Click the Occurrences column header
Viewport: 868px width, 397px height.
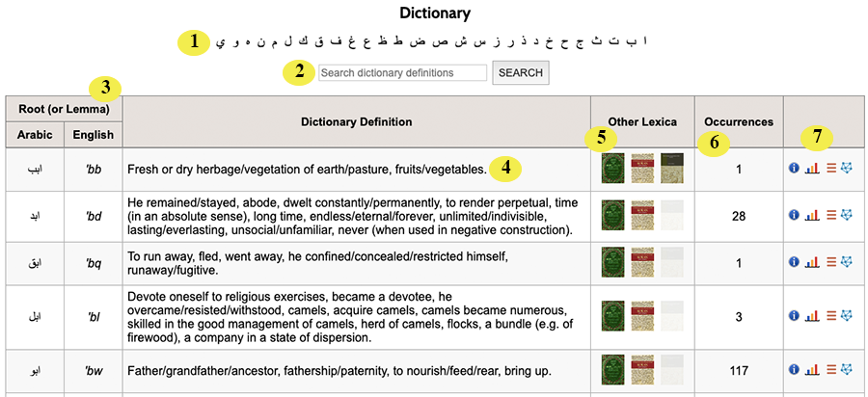(739, 122)
